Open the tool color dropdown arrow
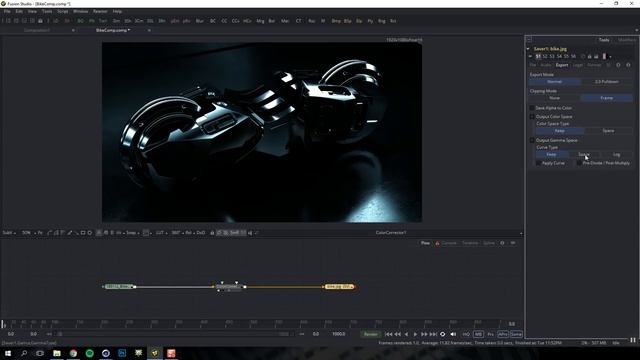The width and height of the screenshot is (640, 360). (610, 57)
